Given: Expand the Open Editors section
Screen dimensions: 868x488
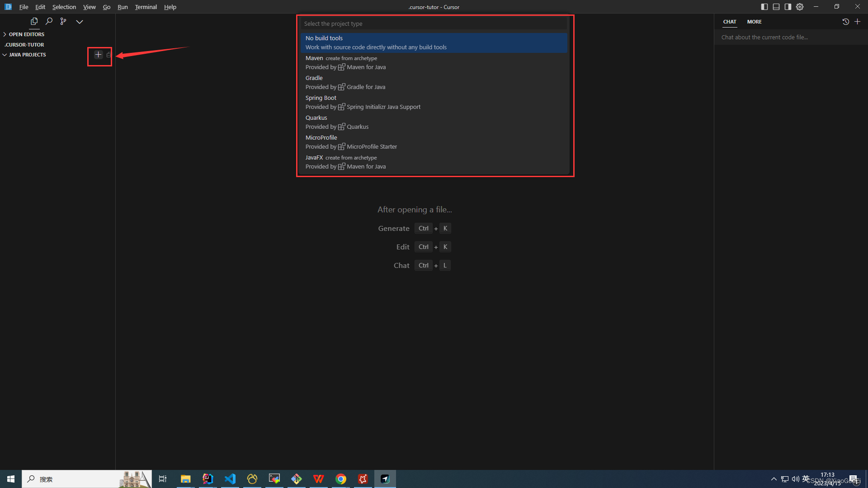Looking at the screenshot, I should click(x=26, y=34).
